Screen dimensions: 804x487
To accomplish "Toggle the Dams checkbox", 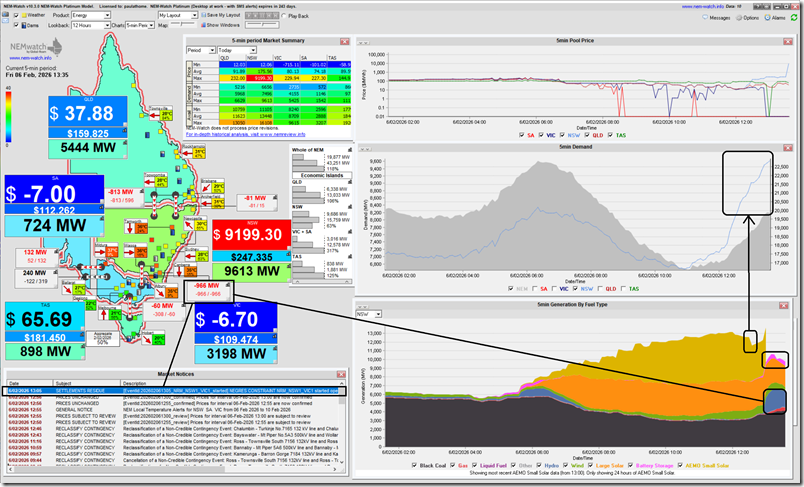I will pyautogui.click(x=16, y=25).
